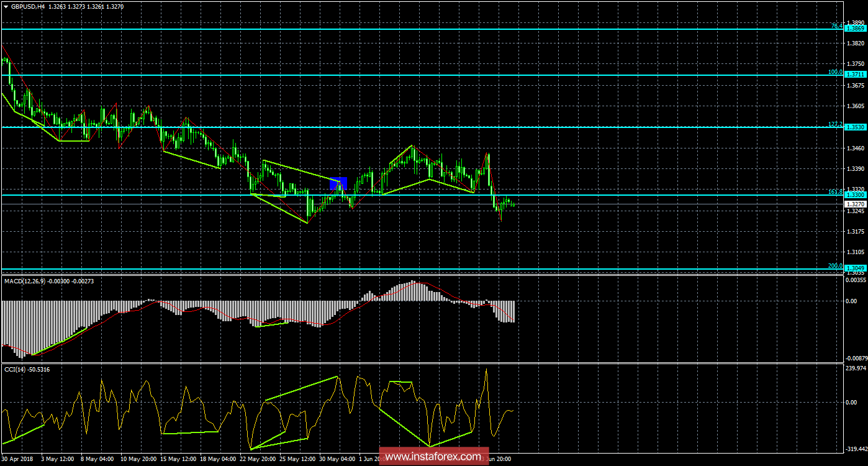This screenshot has width=868, height=466.
Task: Click the 1.3530 Fibonacci price tag
Action: [x=856, y=127]
